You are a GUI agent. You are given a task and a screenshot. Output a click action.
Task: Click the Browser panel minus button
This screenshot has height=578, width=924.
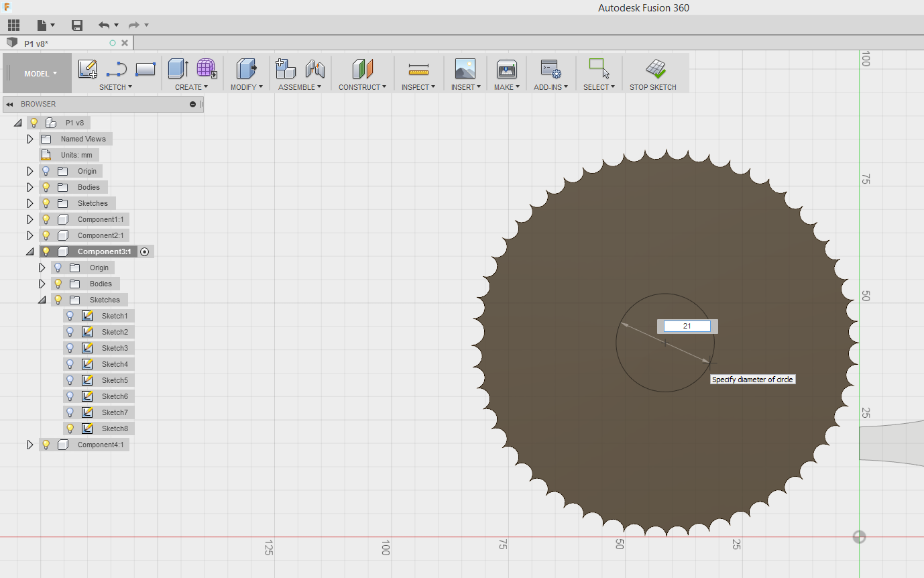tap(193, 104)
